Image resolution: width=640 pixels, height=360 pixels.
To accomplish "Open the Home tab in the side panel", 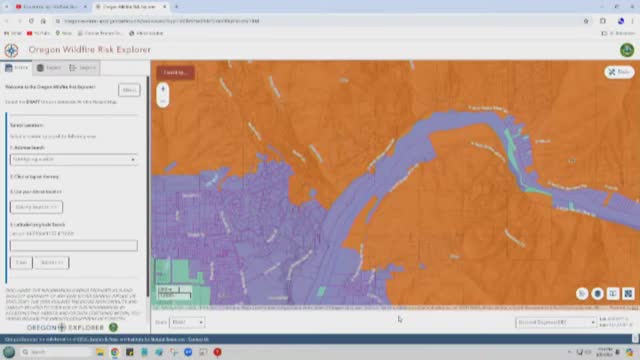I will 16,68.
